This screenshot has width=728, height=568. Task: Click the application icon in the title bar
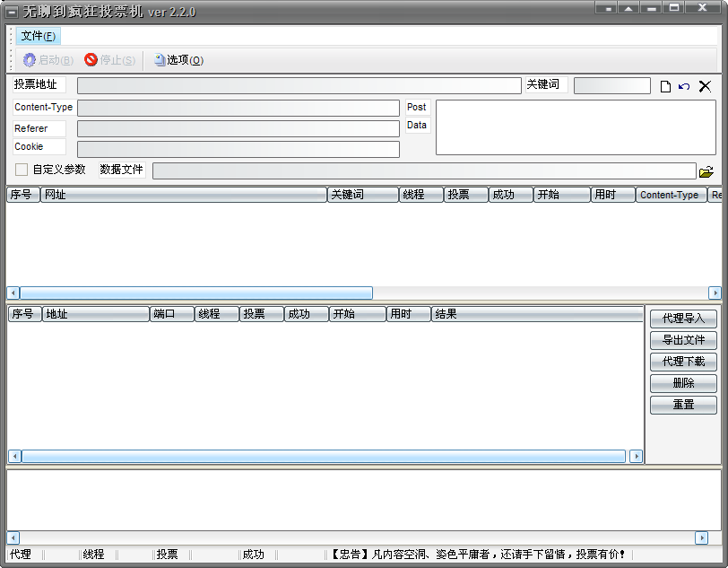pyautogui.click(x=10, y=11)
